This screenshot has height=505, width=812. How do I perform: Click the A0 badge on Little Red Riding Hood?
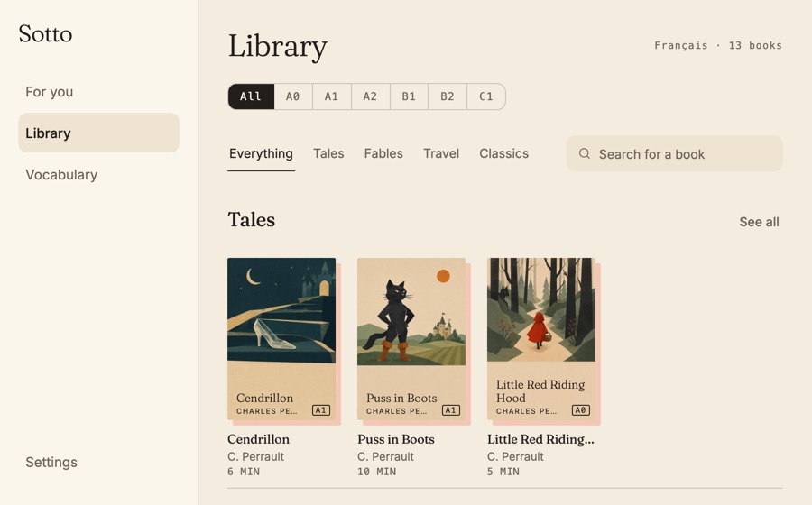(581, 410)
